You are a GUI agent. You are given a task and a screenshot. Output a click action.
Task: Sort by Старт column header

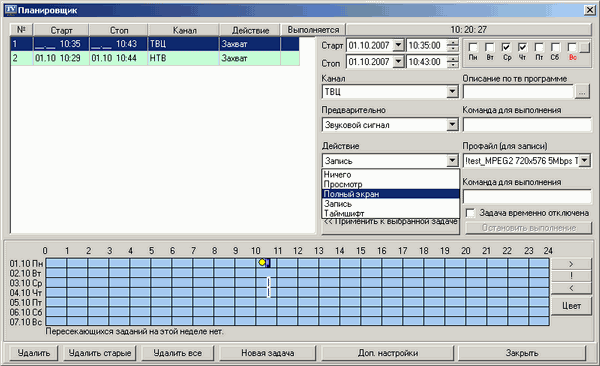[61, 30]
